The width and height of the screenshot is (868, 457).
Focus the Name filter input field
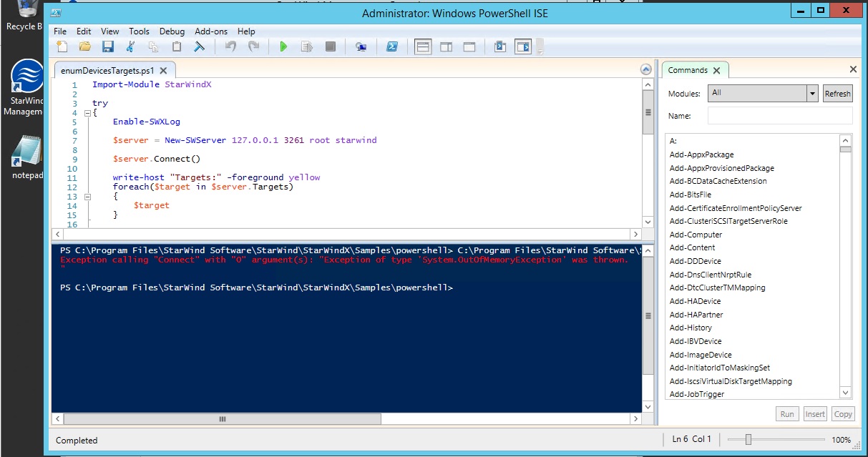click(x=780, y=116)
